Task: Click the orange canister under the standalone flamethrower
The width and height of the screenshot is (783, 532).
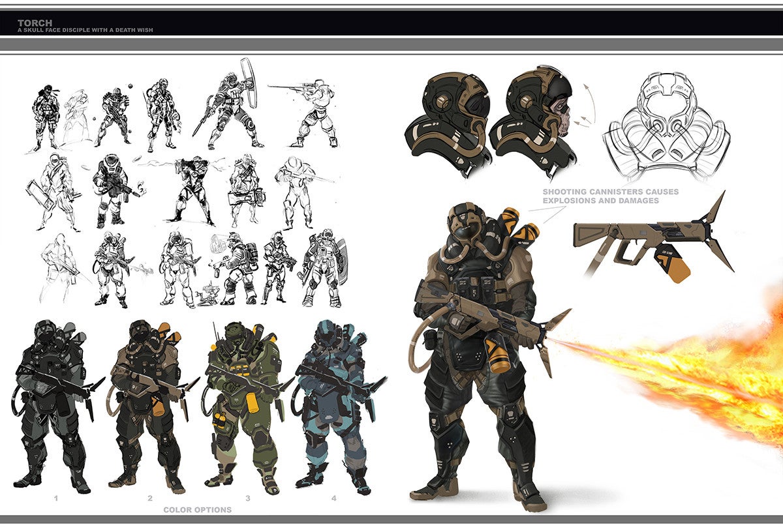Action: [679, 266]
